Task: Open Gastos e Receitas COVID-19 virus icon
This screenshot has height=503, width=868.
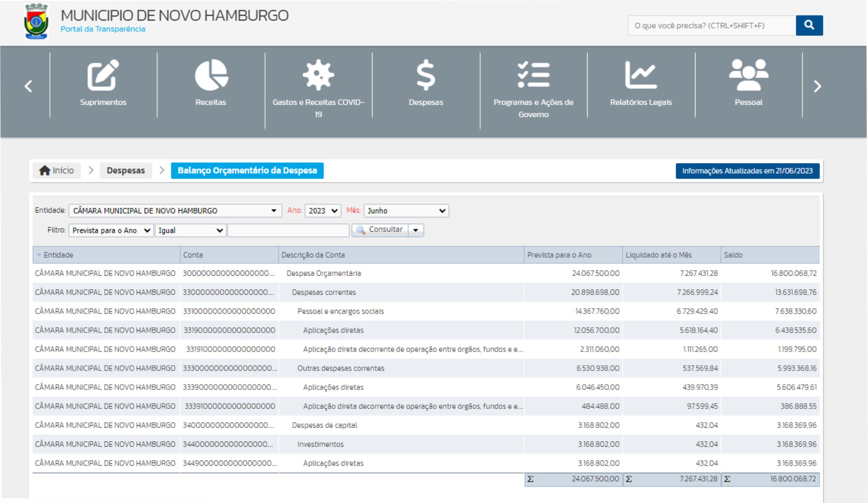Action: (318, 75)
